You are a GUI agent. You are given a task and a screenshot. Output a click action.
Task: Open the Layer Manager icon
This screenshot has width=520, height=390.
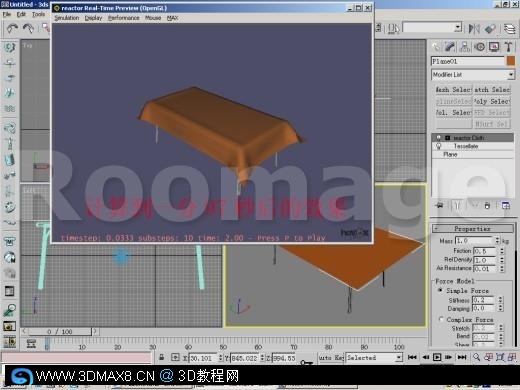coord(510,29)
